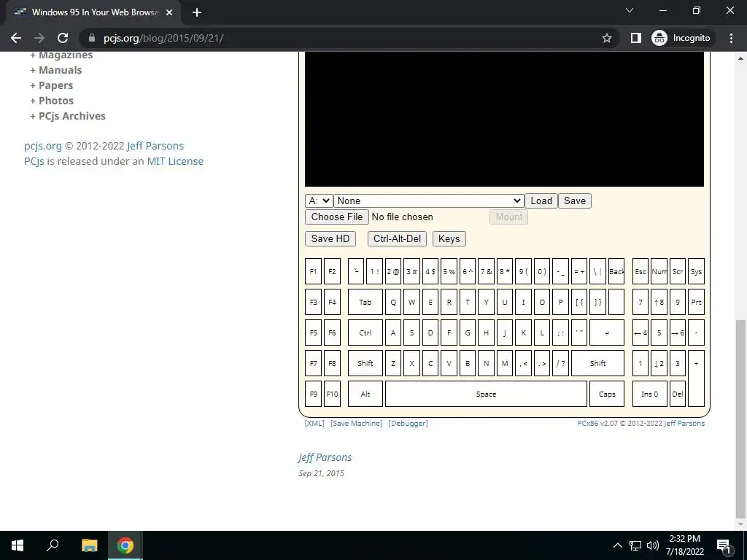The height and width of the screenshot is (560, 747).
Task: Click the [Save Machine] link
Action: (x=356, y=424)
